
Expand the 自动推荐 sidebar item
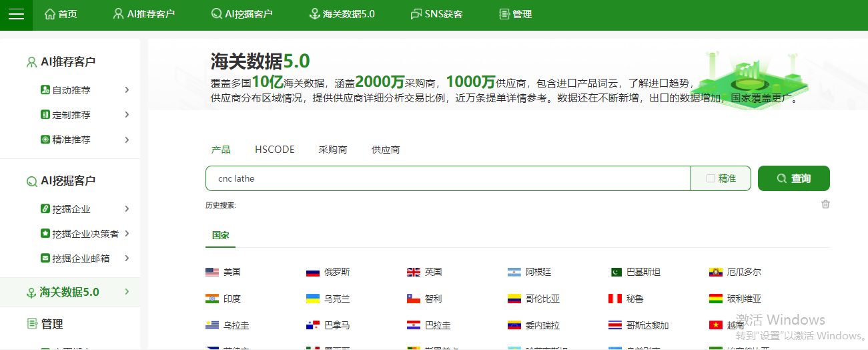coord(127,90)
